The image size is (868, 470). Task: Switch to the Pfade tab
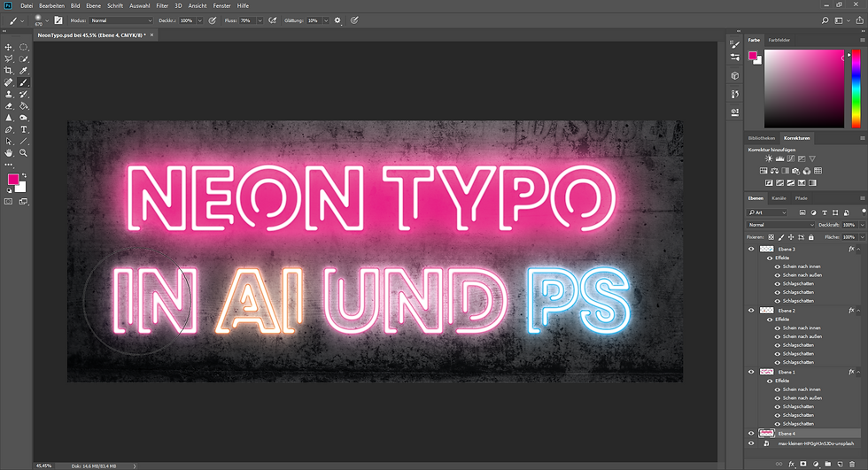[x=801, y=198]
